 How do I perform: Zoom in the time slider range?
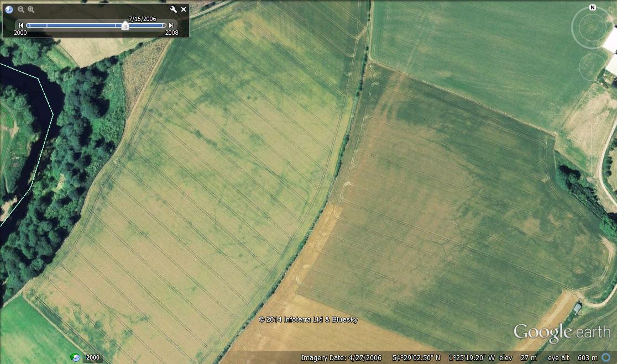(x=31, y=9)
